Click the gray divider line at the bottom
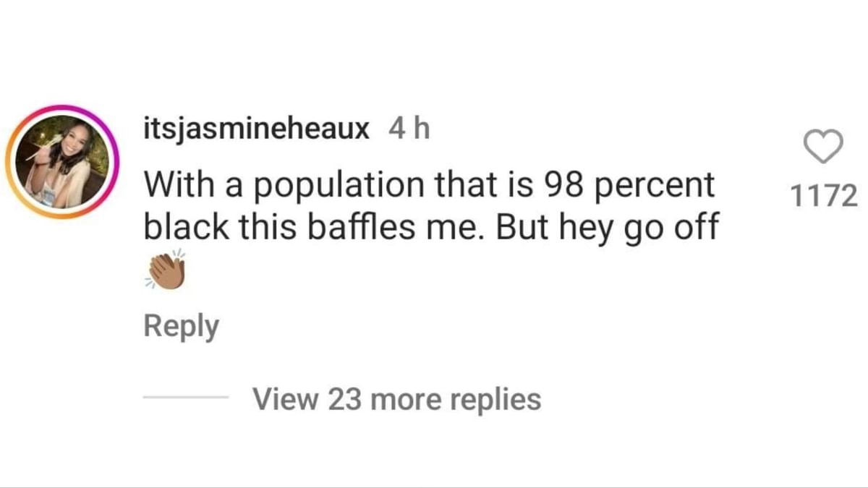 coord(434,486)
